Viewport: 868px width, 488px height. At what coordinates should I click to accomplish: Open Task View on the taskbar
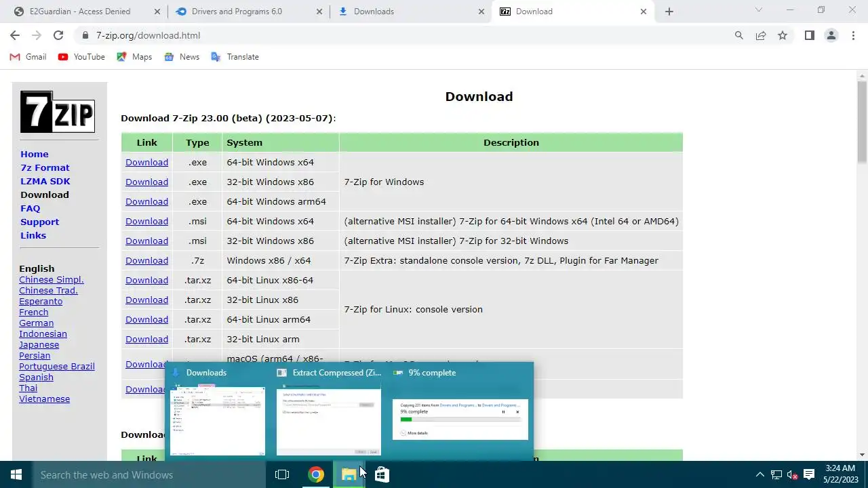[x=282, y=474]
